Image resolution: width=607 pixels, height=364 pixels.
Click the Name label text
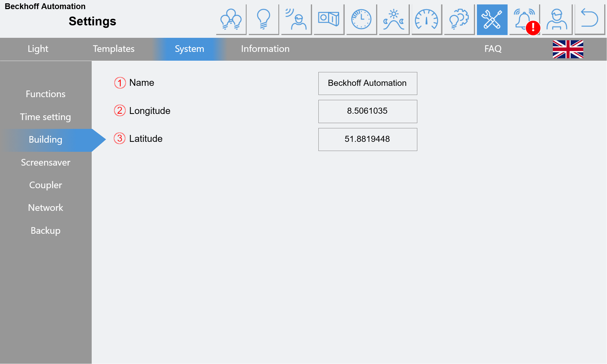[x=142, y=83]
